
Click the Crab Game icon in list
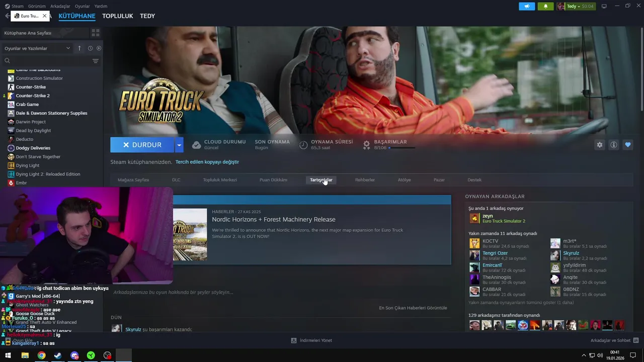point(11,105)
